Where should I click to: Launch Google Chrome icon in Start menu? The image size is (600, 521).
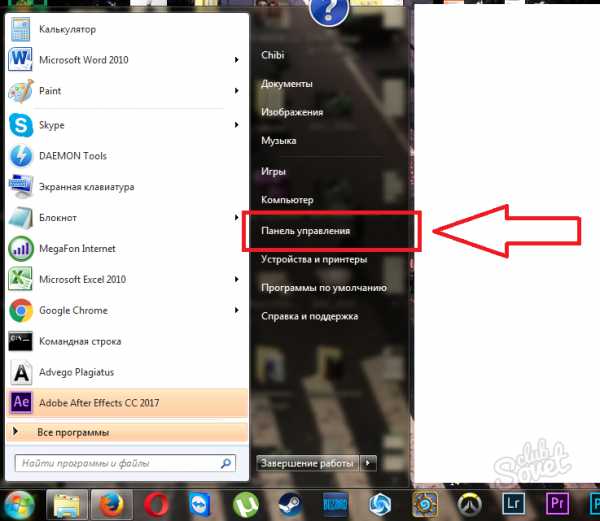21,310
